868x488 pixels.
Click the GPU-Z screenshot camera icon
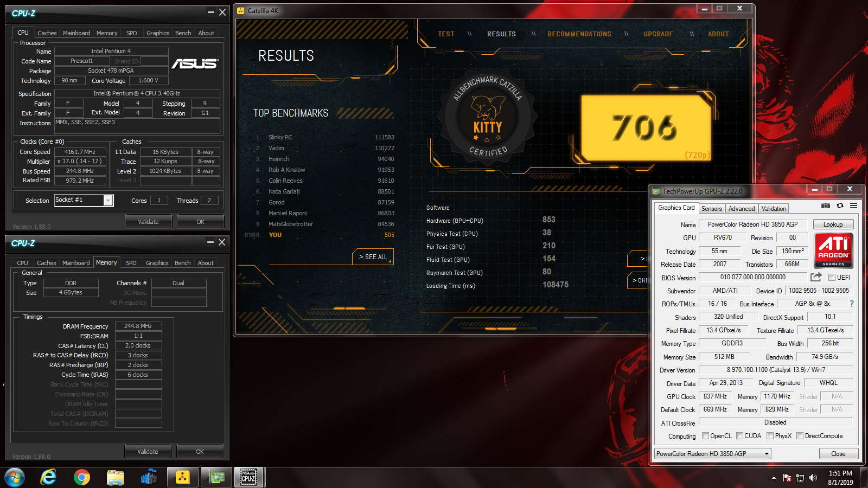click(825, 206)
